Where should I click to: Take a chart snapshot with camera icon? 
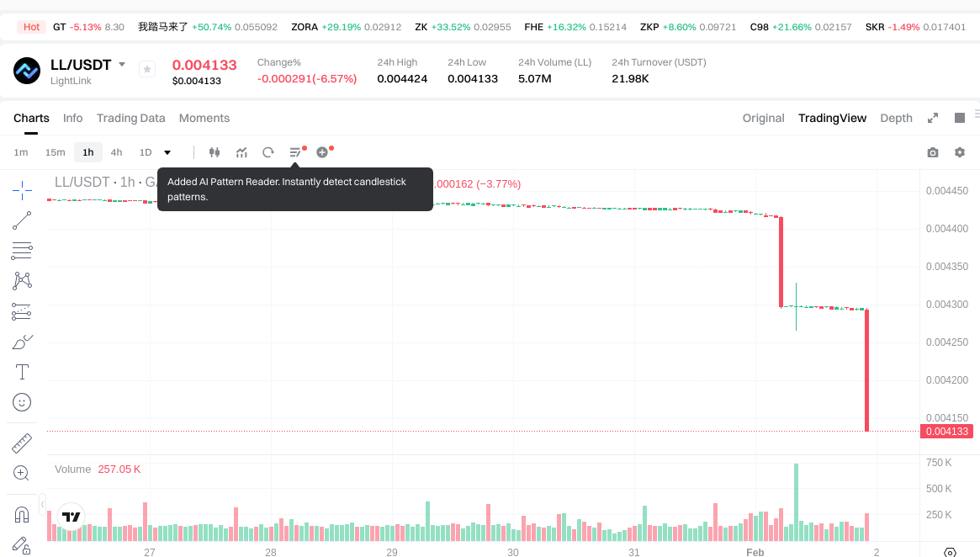(932, 152)
